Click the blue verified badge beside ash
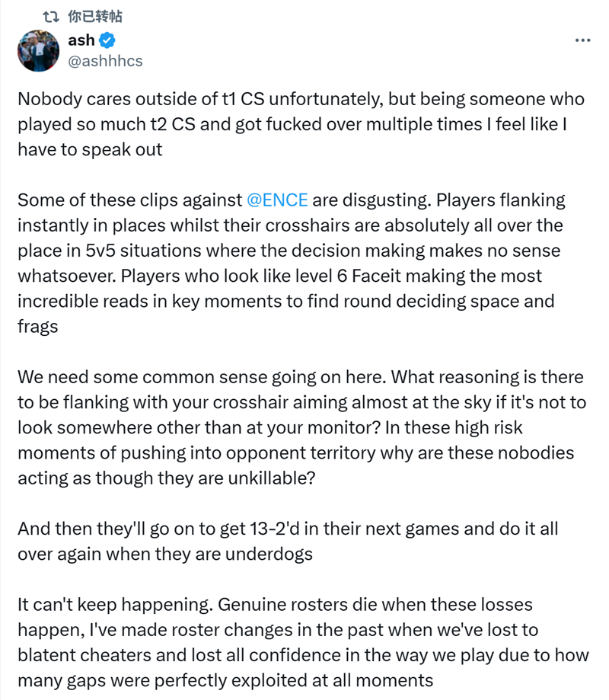 tap(107, 40)
